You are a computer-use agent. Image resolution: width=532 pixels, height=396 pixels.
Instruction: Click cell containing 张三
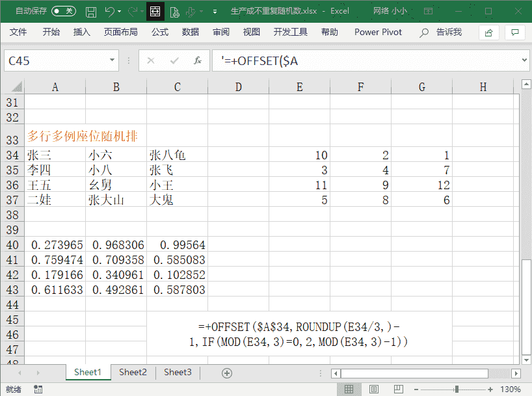pyautogui.click(x=55, y=155)
